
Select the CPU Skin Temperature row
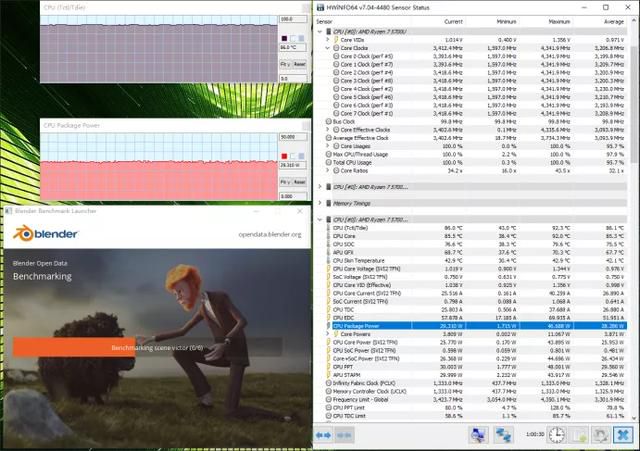coord(476,260)
